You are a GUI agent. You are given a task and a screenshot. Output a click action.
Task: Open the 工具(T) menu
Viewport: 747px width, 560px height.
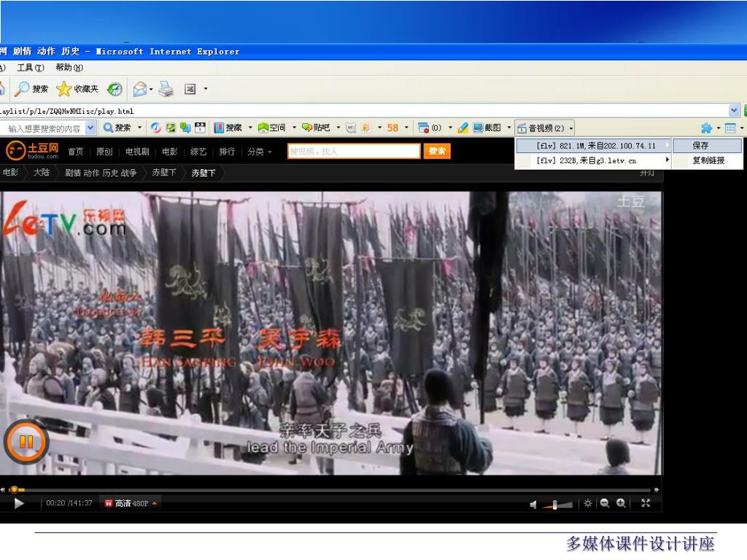31,68
